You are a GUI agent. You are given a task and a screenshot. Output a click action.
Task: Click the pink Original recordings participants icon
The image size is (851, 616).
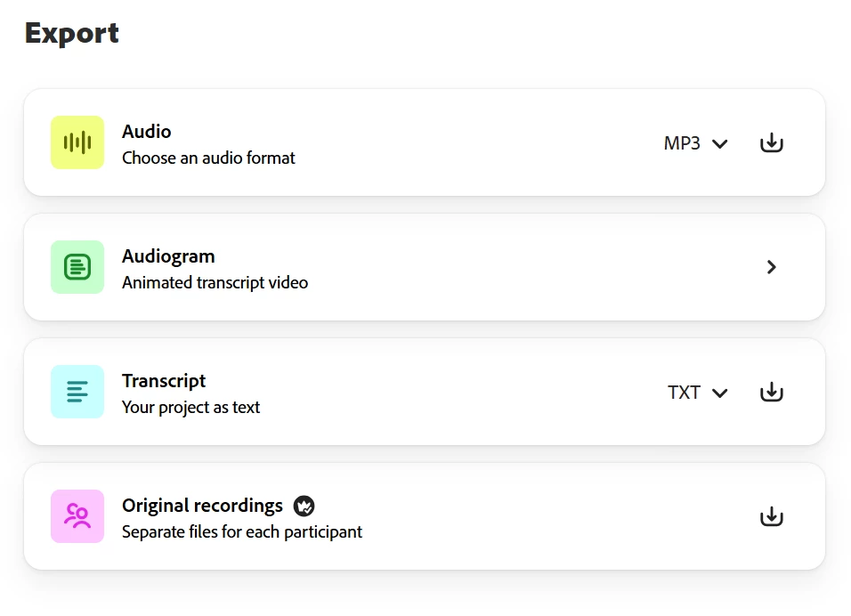(x=77, y=516)
